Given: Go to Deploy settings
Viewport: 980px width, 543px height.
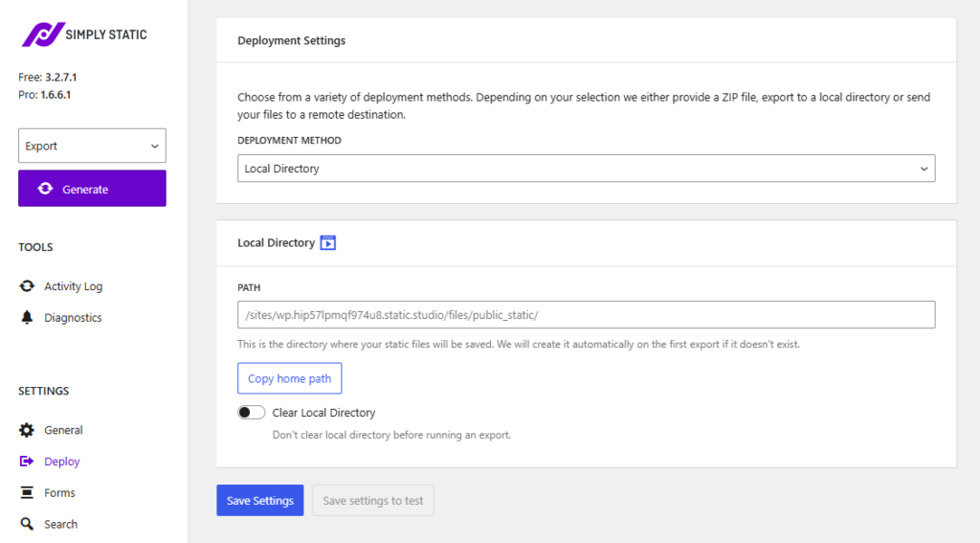Looking at the screenshot, I should point(62,461).
